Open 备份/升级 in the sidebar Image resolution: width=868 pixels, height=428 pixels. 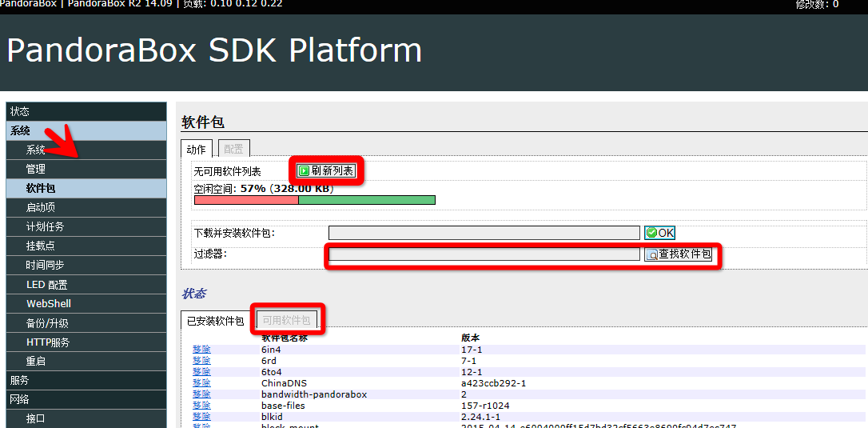[86, 323]
